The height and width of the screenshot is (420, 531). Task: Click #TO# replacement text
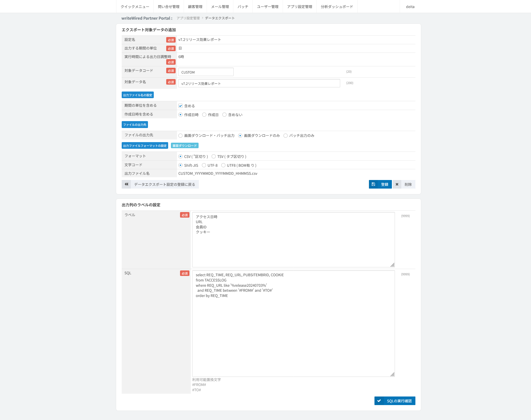click(197, 390)
